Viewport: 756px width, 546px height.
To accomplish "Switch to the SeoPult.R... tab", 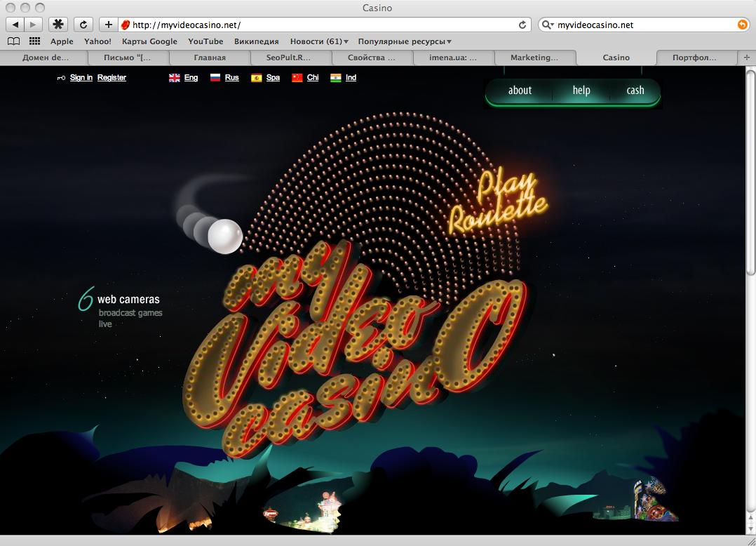I will coord(288,58).
